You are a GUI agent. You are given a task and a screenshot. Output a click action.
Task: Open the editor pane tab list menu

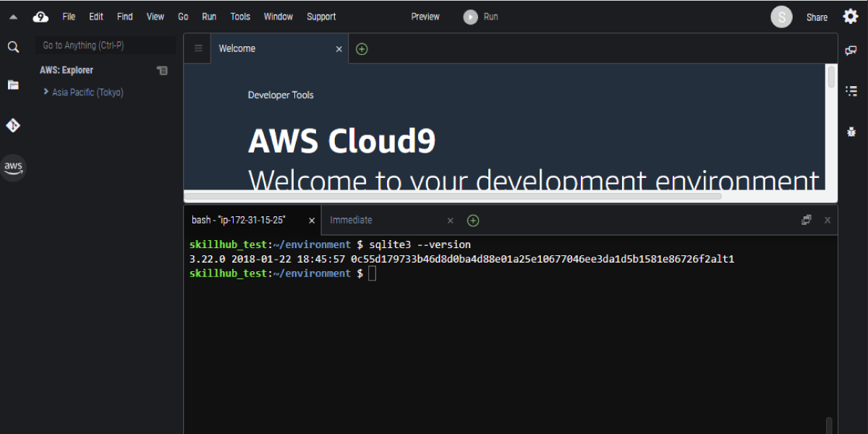click(197, 48)
